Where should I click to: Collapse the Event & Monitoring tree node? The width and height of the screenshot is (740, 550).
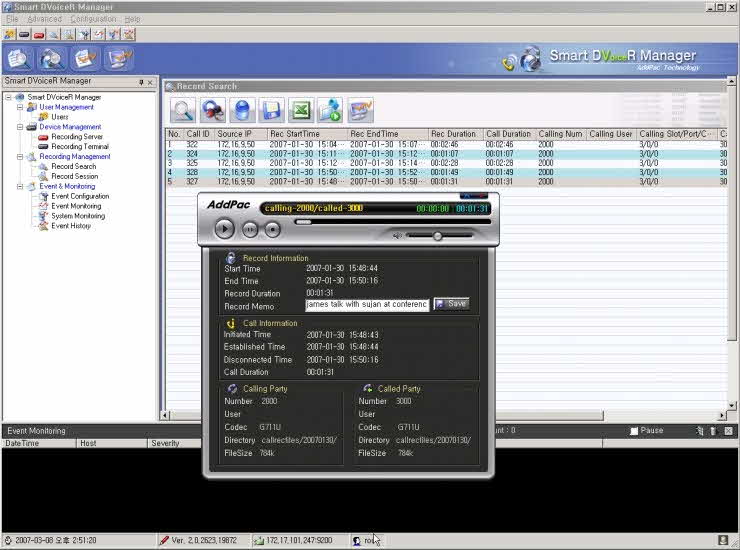click(x=20, y=186)
